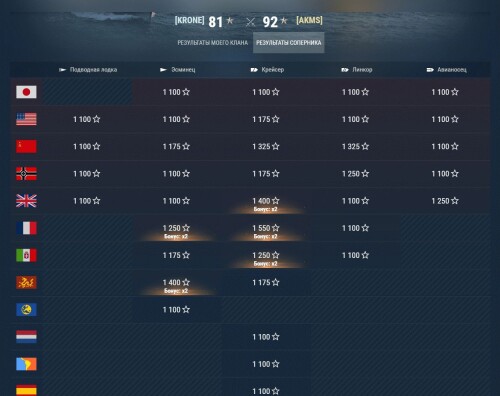
Task: Select British cruiser cell with 1 400 stars
Action: [x=266, y=201]
